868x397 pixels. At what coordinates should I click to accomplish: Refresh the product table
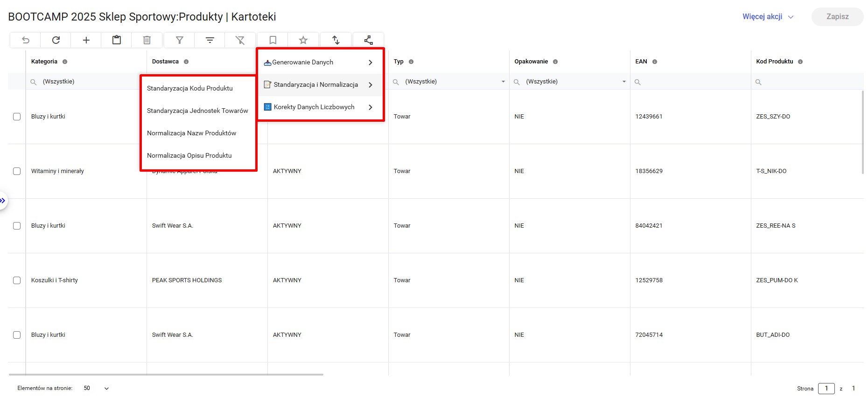(56, 40)
